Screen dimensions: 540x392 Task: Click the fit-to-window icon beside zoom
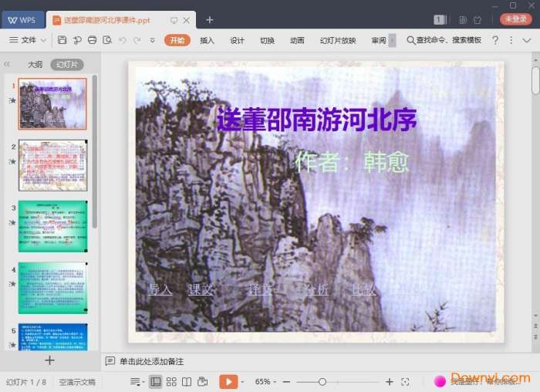(x=407, y=381)
